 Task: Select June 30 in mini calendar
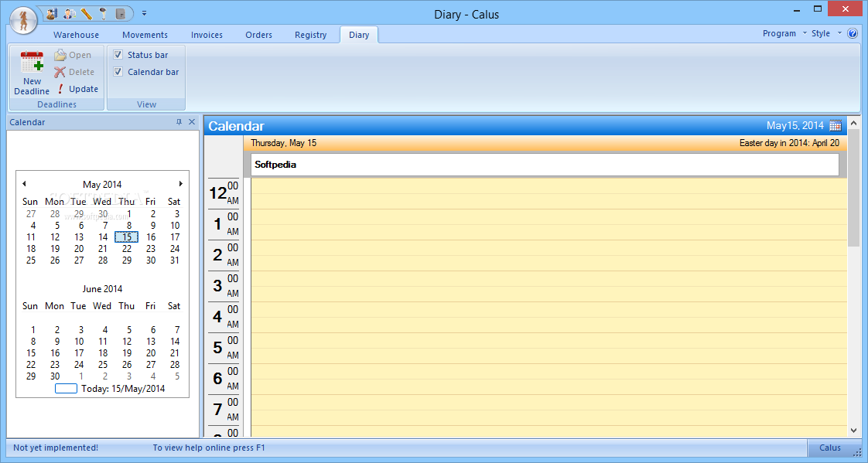55,376
